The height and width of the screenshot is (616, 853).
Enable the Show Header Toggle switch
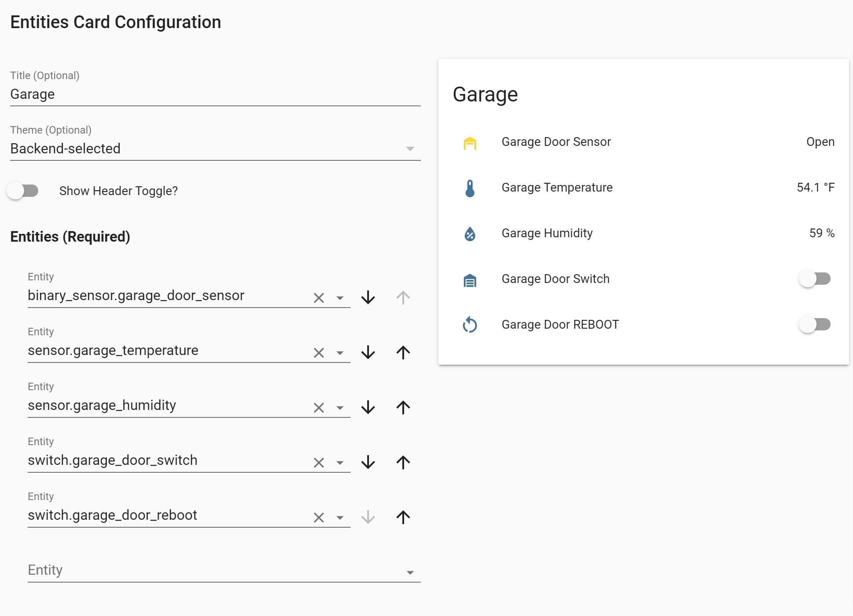(23, 191)
